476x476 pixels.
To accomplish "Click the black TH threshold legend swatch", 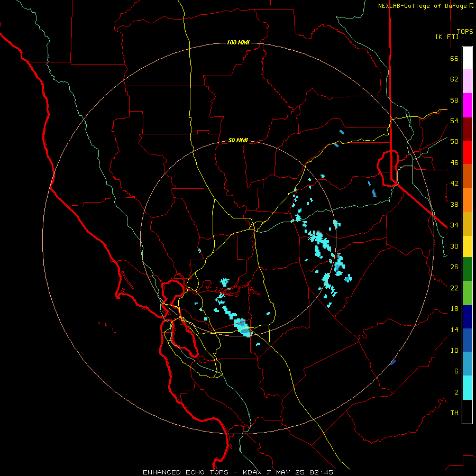I will 467,411.
